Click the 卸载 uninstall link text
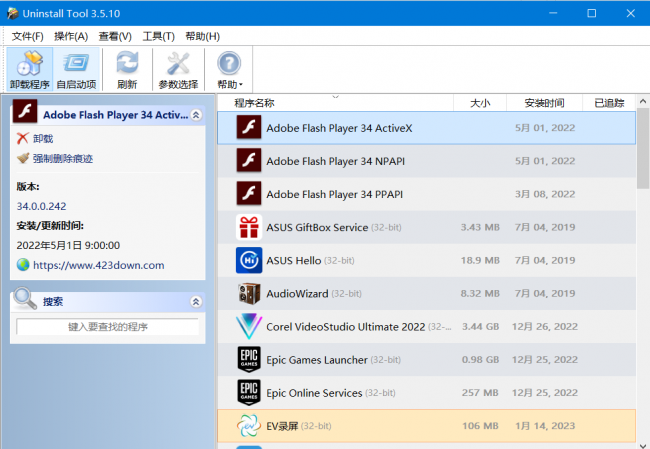This screenshot has height=449, width=650. [x=43, y=138]
